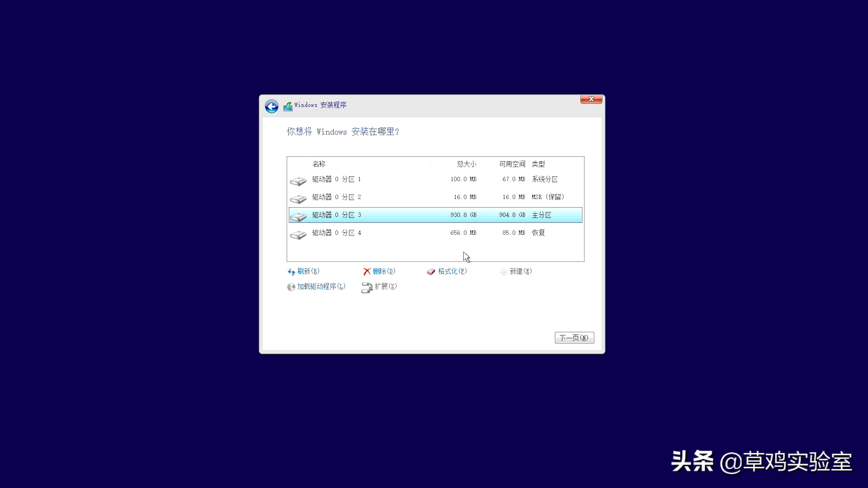
Task: Click the pink eraser format icon
Action: [431, 271]
